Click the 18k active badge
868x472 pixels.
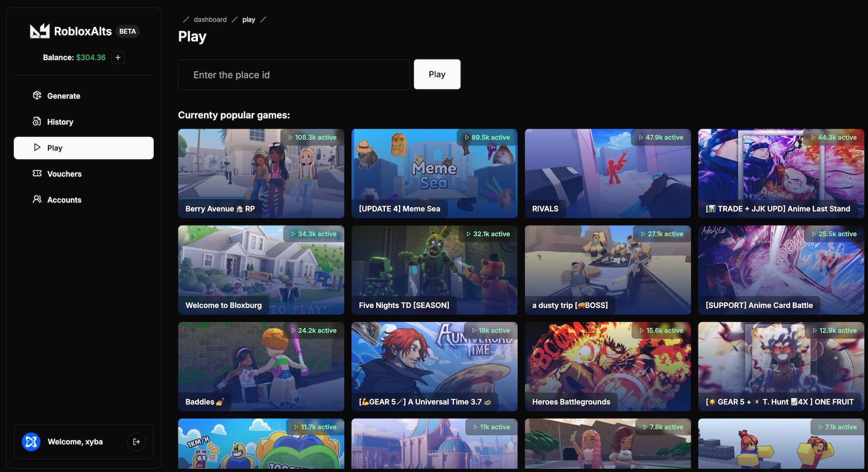(491, 330)
